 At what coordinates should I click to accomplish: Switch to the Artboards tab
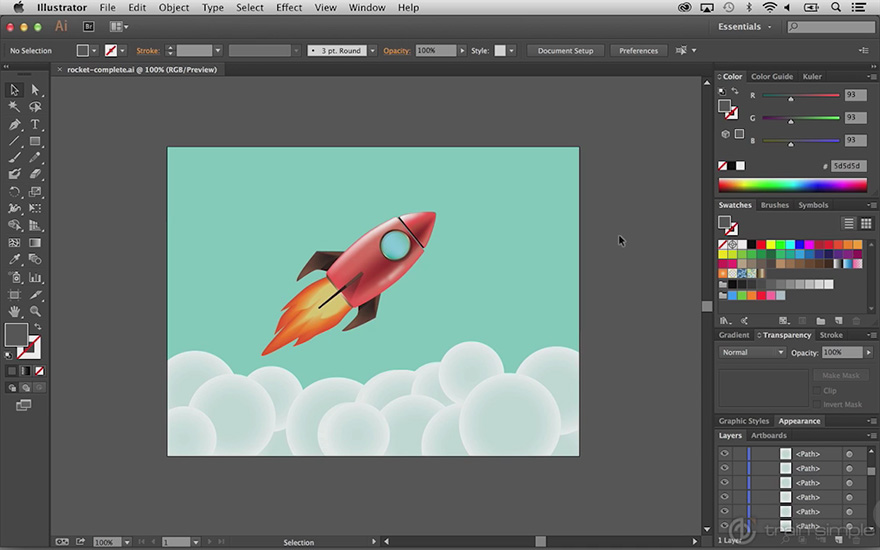(x=768, y=436)
